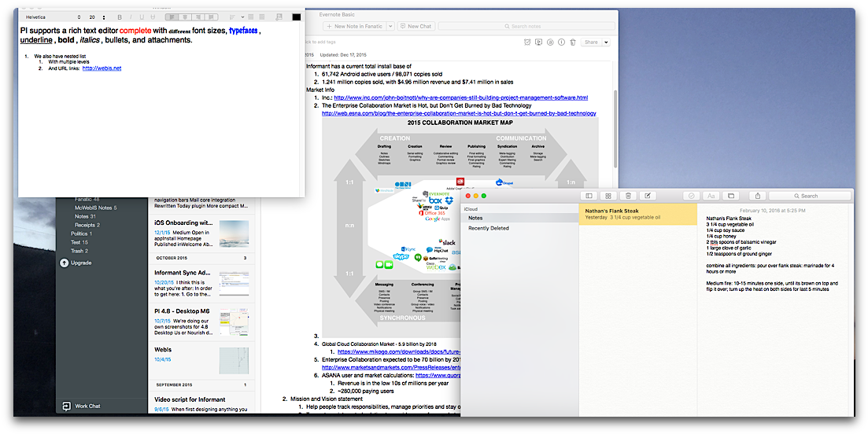The width and height of the screenshot is (868, 434).
Task: Click the share icon in Apple Notes
Action: (x=758, y=196)
